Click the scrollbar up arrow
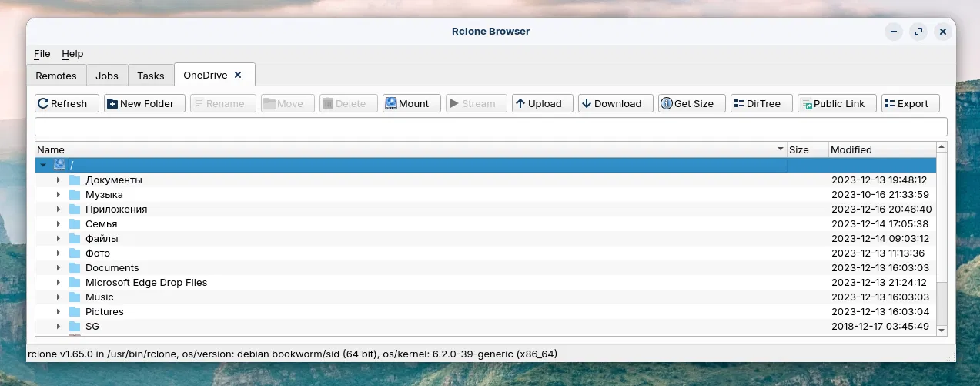The height and width of the screenshot is (386, 980). pyautogui.click(x=942, y=147)
